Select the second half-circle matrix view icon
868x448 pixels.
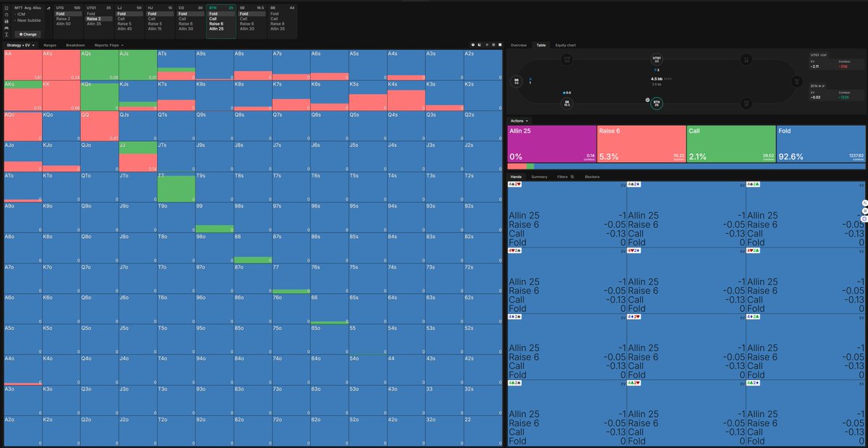479,45
